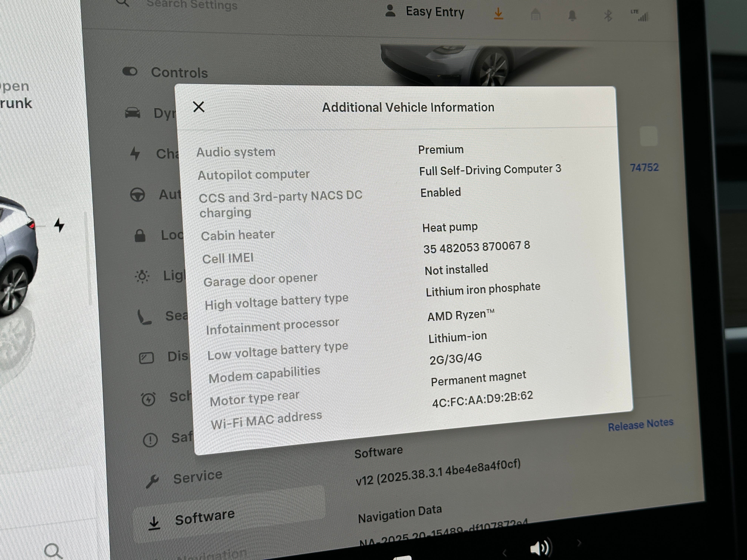Screen dimensions: 747x560
Task: Tap the left arrow beside volume
Action: point(504,553)
